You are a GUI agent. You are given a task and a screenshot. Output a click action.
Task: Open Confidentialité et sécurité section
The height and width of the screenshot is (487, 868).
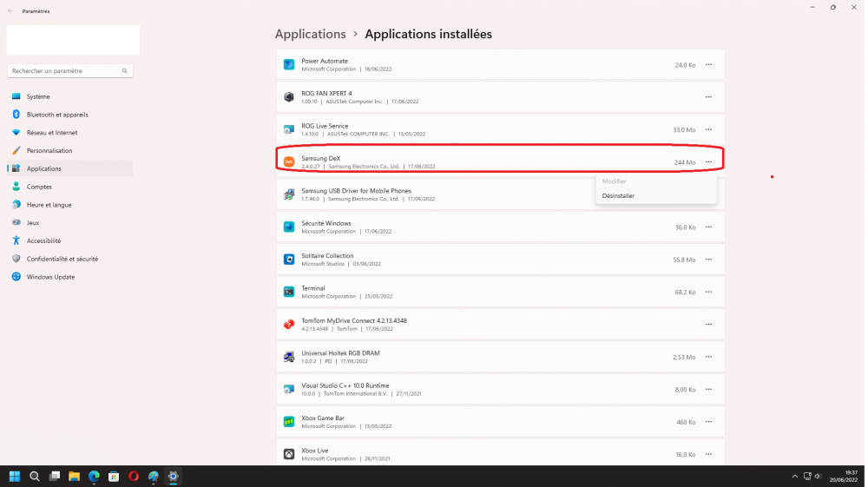click(62, 259)
